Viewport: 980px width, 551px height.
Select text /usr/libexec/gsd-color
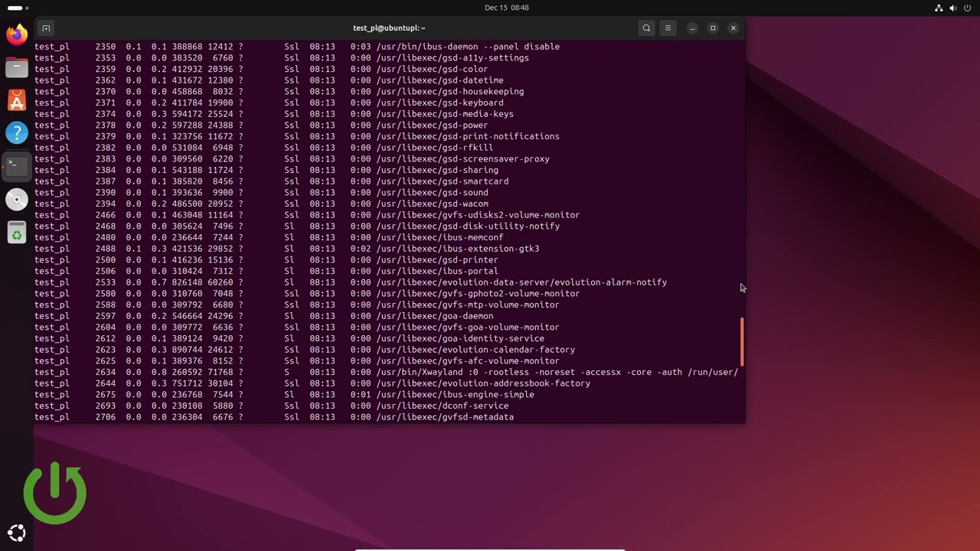[x=432, y=69]
